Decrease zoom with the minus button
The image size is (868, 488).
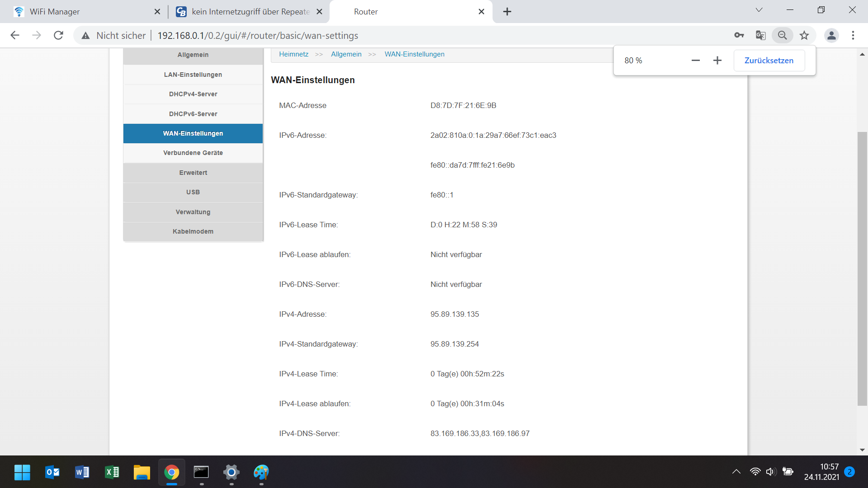[x=696, y=61]
